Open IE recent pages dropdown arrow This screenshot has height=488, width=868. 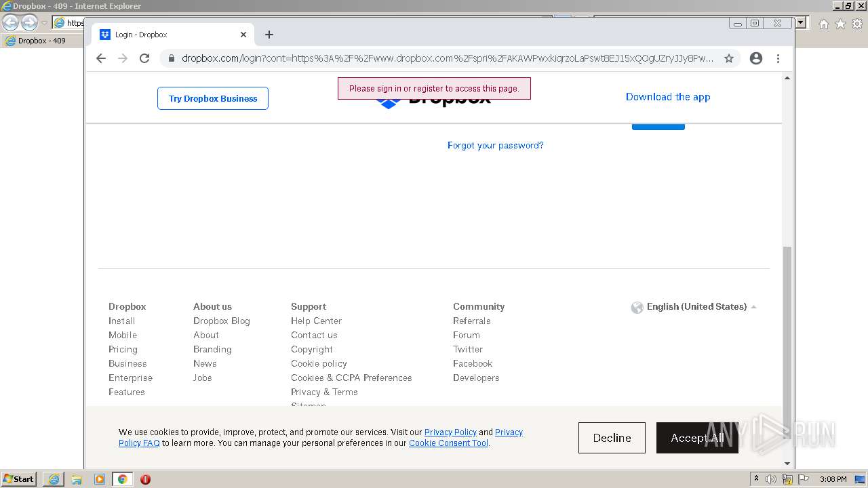45,23
